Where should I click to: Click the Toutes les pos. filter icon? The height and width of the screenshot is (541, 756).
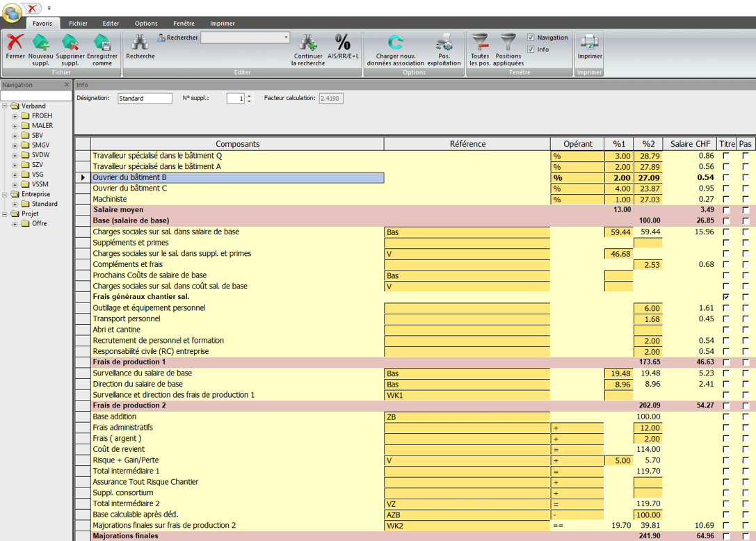(480, 42)
